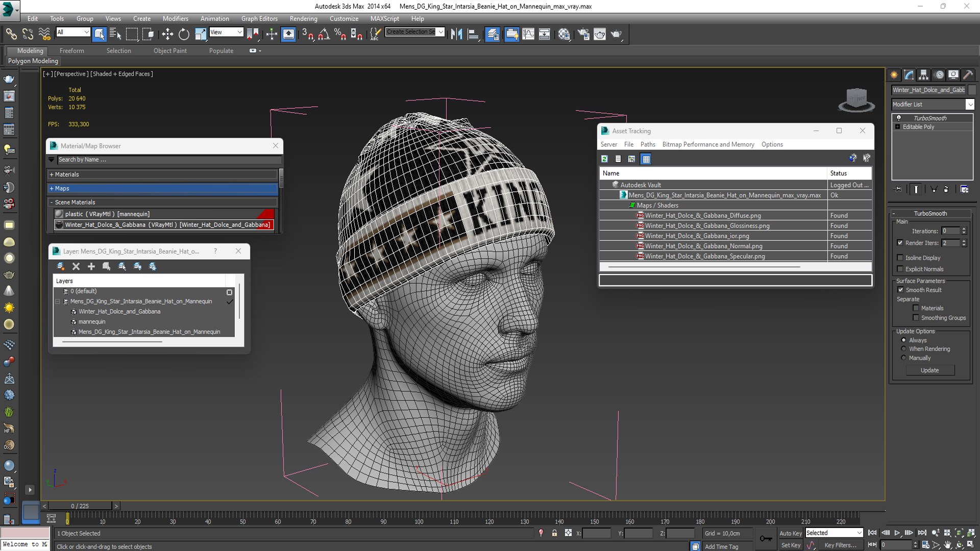Enable Explicit Normals checkbox
The width and height of the screenshot is (980, 551).
coord(900,269)
